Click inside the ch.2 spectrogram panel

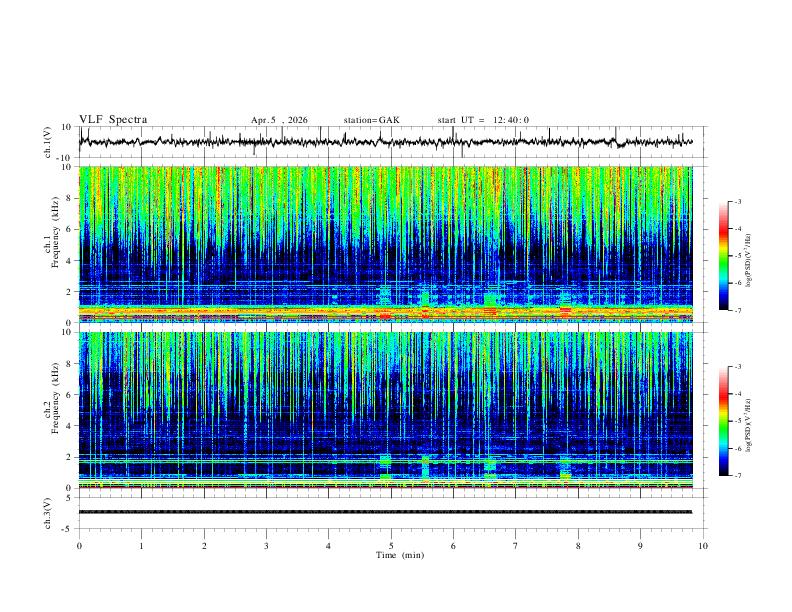click(385, 410)
